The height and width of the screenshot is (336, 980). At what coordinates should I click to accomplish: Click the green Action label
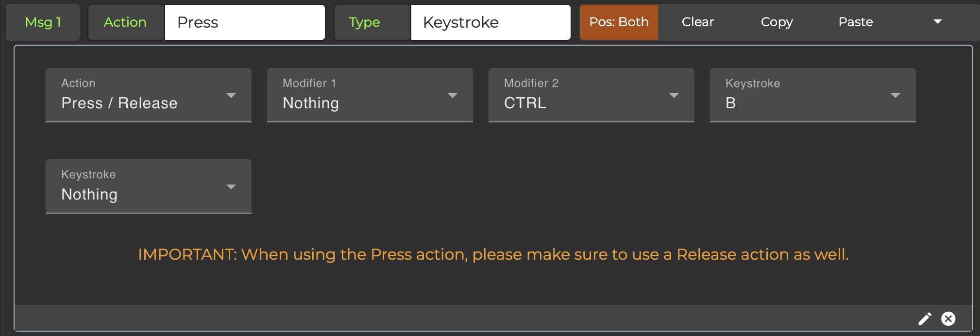(x=125, y=22)
